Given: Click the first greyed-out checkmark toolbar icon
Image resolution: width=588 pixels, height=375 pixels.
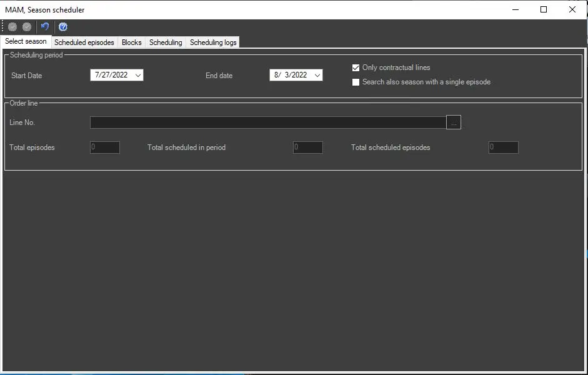Looking at the screenshot, I should [x=12, y=27].
